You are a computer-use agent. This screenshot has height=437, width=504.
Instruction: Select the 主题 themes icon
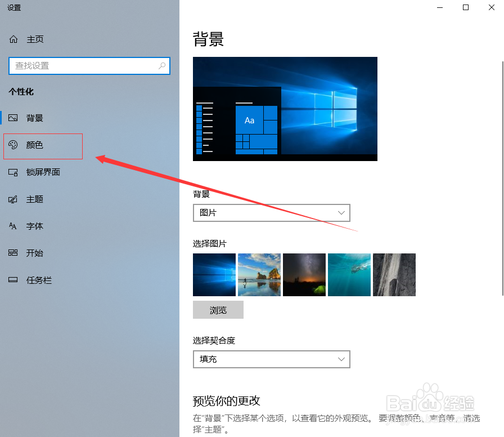pyautogui.click(x=12, y=199)
